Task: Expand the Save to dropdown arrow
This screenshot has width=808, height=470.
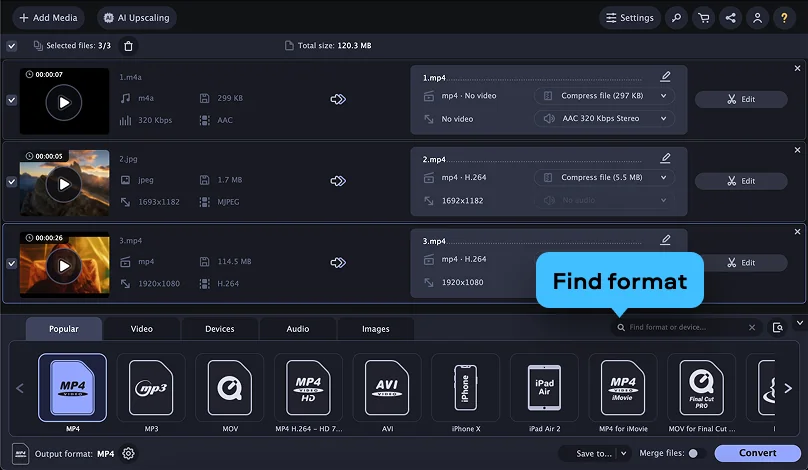Action: [624, 454]
